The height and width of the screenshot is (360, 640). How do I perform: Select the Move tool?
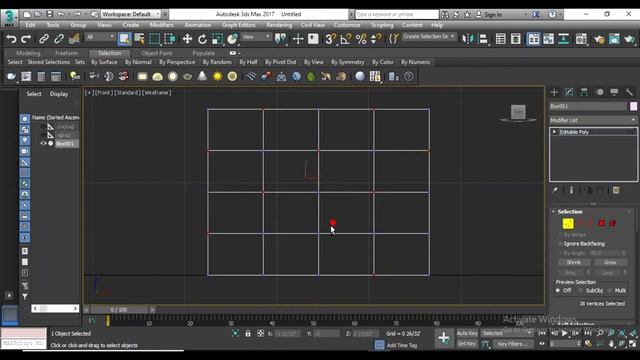pyautogui.click(x=187, y=39)
